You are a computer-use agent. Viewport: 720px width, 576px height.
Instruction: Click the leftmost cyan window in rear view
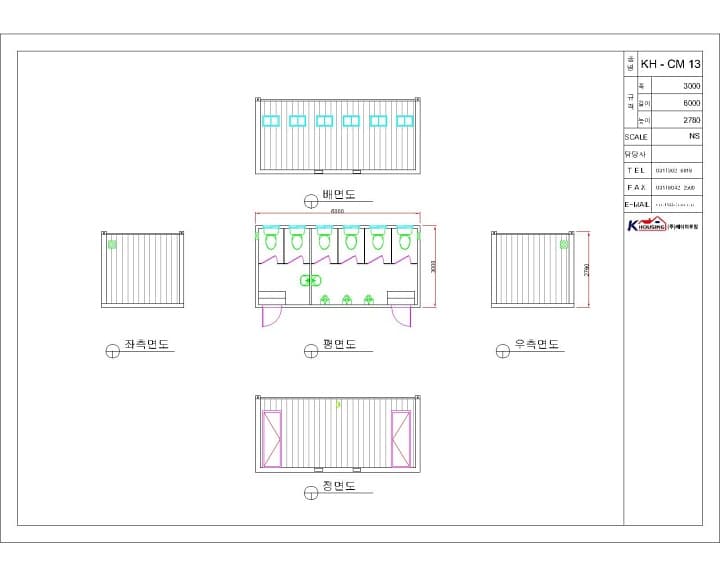271,121
